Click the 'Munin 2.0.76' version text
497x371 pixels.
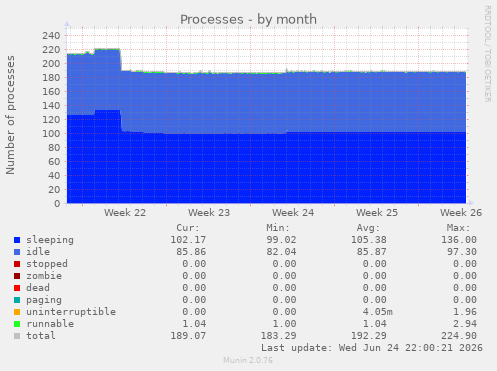[x=248, y=360]
